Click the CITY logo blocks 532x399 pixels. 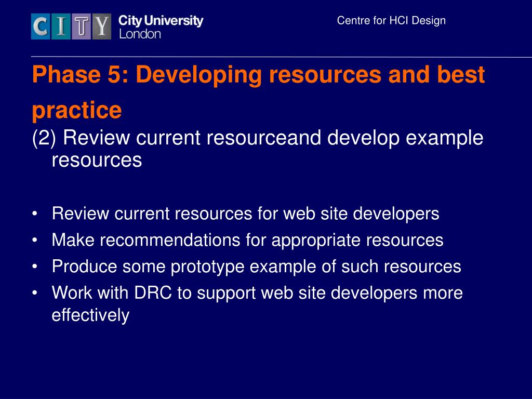71,26
